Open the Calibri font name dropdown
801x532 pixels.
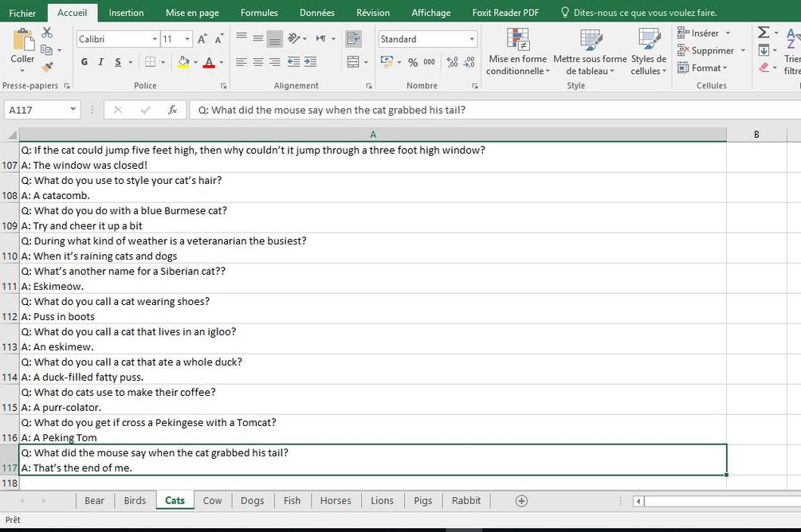click(155, 39)
